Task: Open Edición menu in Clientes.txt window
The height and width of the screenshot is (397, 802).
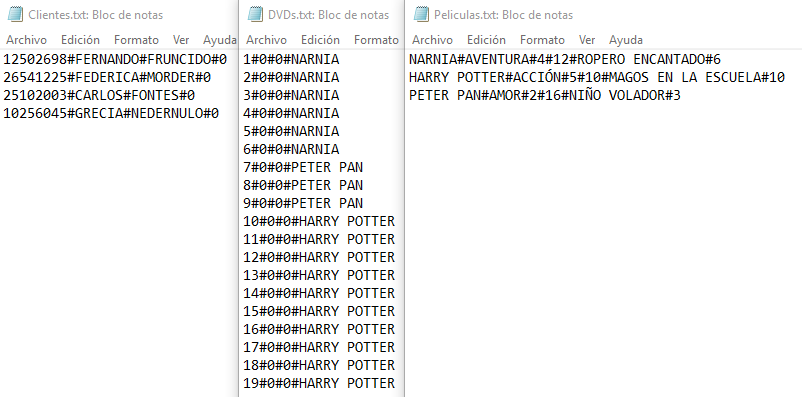Action: pos(80,40)
